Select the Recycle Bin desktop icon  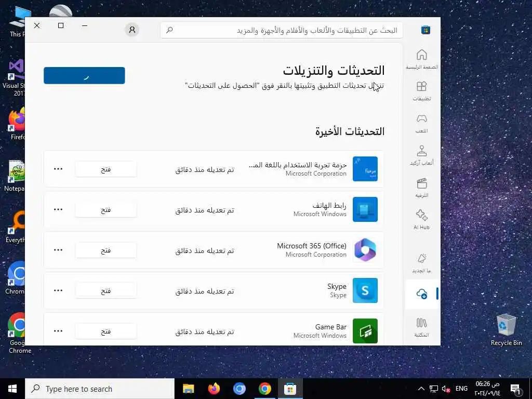506,330
